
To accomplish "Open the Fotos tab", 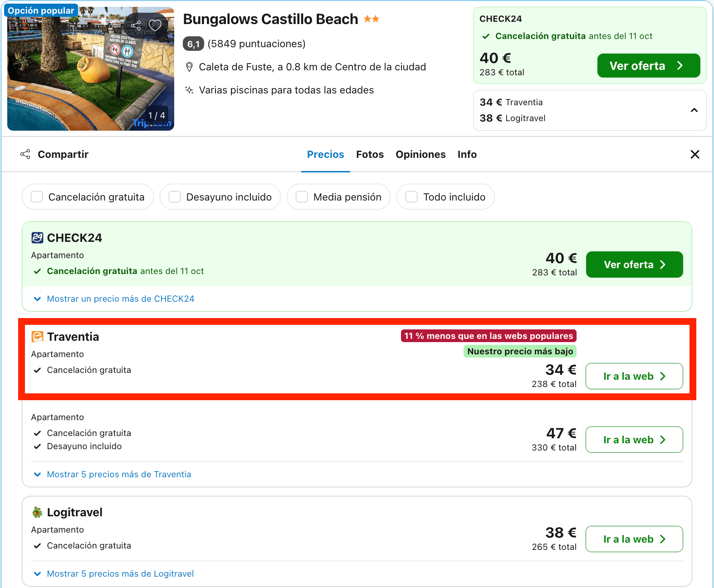I will pos(370,154).
